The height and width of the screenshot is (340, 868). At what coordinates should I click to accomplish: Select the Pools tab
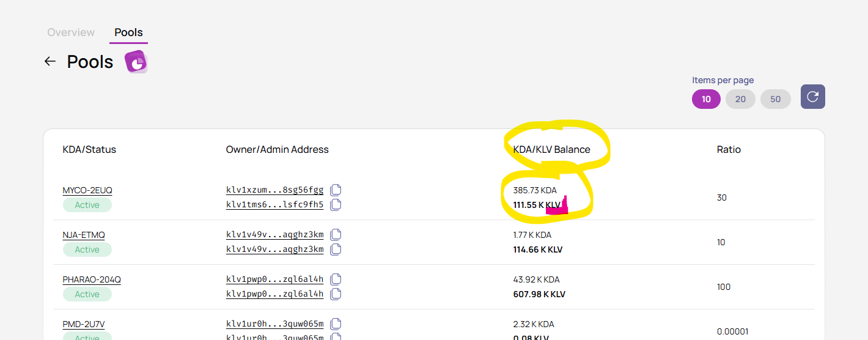[129, 32]
